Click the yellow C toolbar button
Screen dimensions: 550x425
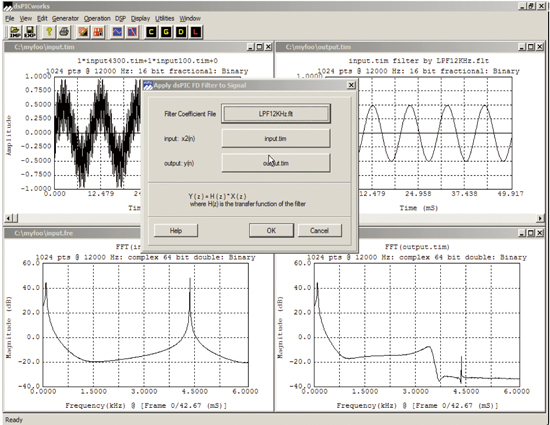(x=151, y=32)
